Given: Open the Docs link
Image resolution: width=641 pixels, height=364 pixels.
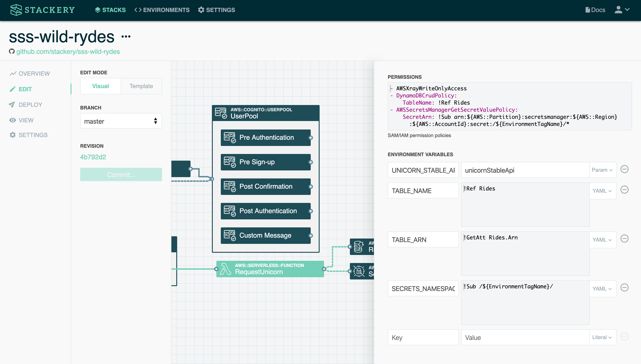Looking at the screenshot, I should pyautogui.click(x=595, y=10).
